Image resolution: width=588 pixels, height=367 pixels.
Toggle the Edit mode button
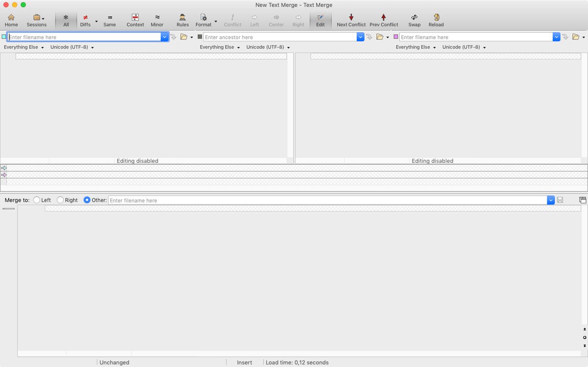[x=320, y=20]
